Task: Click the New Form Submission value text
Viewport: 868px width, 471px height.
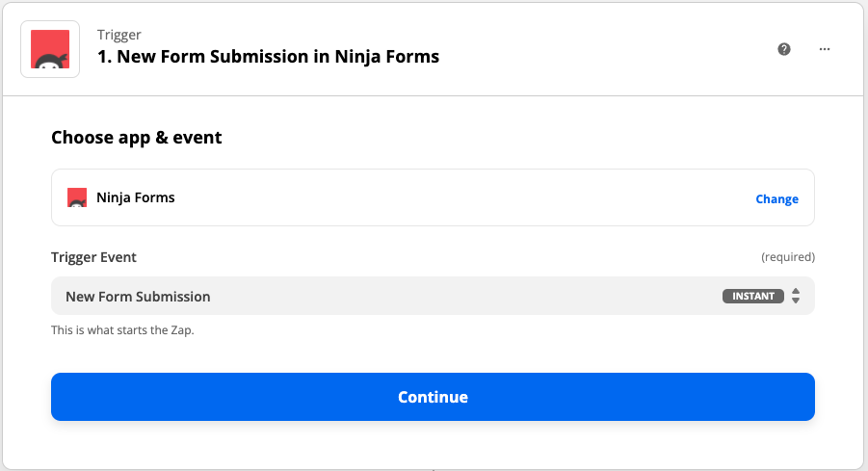Action: (138, 297)
